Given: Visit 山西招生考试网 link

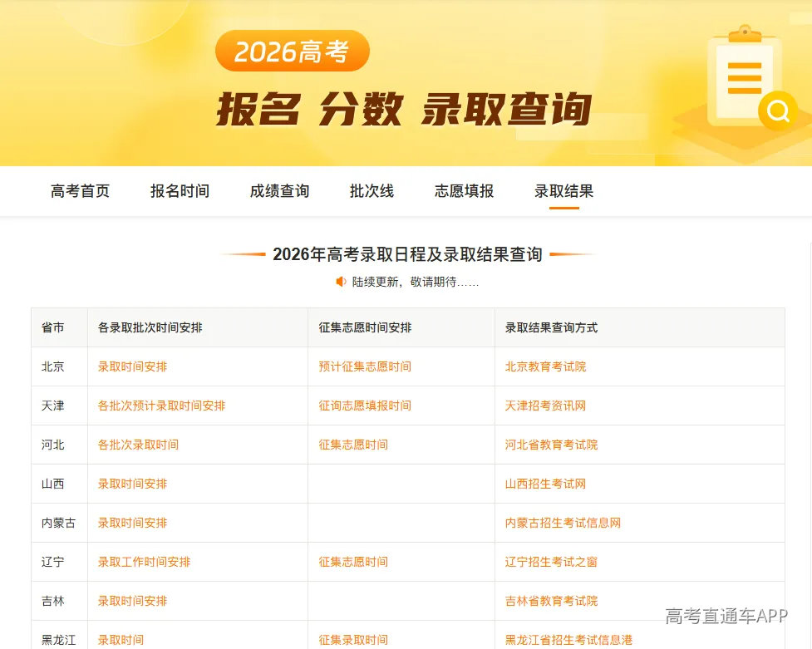Looking at the screenshot, I should click(546, 484).
